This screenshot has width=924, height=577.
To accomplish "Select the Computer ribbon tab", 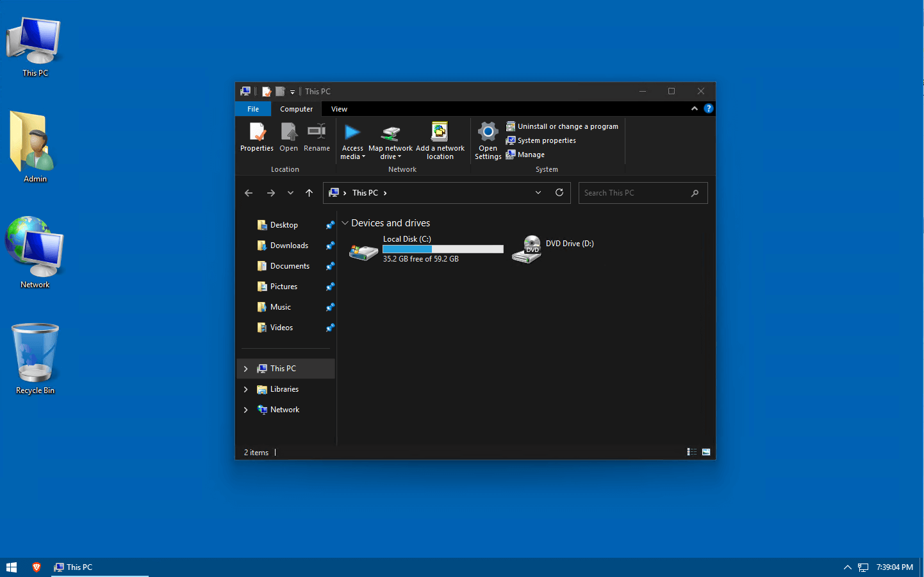I will [296, 109].
